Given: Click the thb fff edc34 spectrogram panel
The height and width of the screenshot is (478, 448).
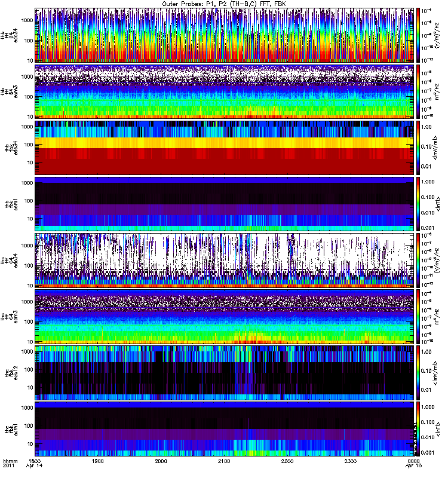Looking at the screenshot, I should click(x=225, y=35).
